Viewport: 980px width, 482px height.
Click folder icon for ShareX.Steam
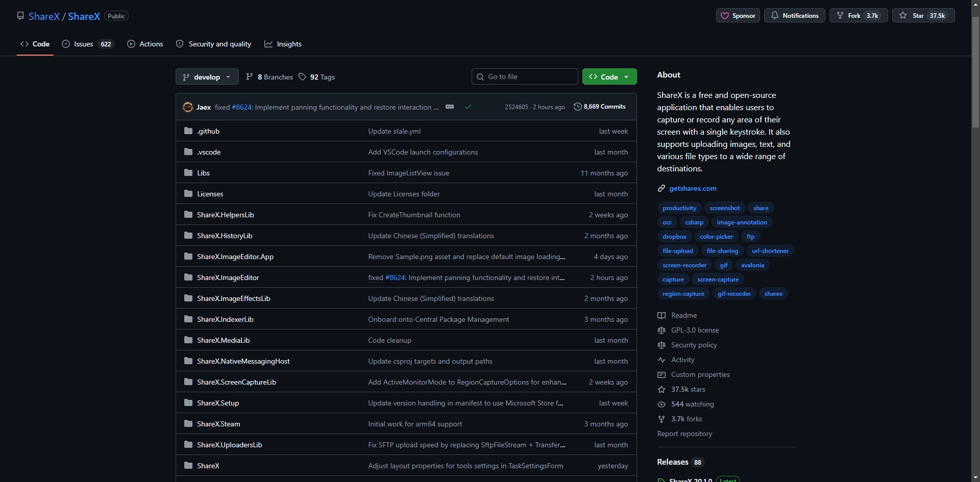click(188, 424)
